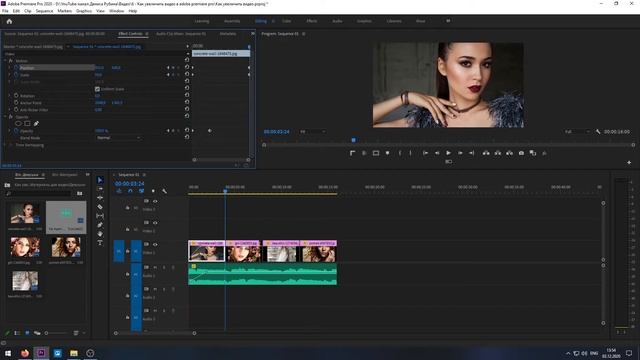Screen dimensions: 640x360
Task: Step back one frame in Program monitor
Action: [x=437, y=153]
